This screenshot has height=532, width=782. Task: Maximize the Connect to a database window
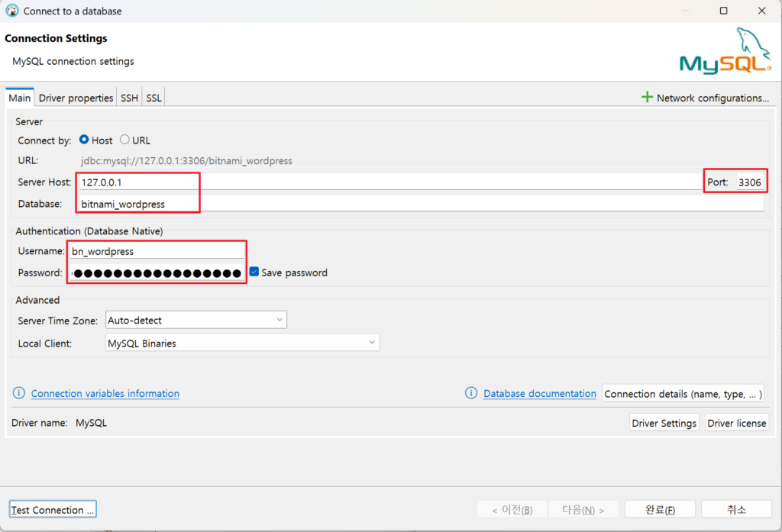(x=724, y=11)
